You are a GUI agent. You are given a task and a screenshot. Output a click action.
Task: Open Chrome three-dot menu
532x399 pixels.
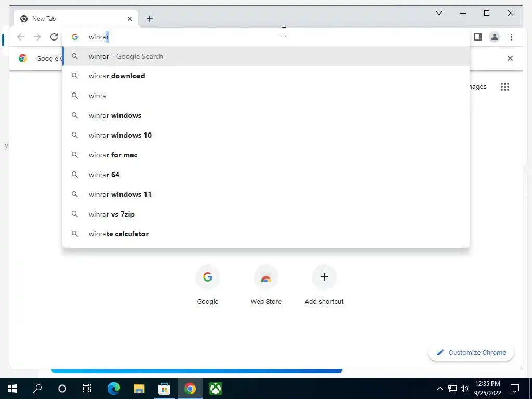(x=511, y=37)
